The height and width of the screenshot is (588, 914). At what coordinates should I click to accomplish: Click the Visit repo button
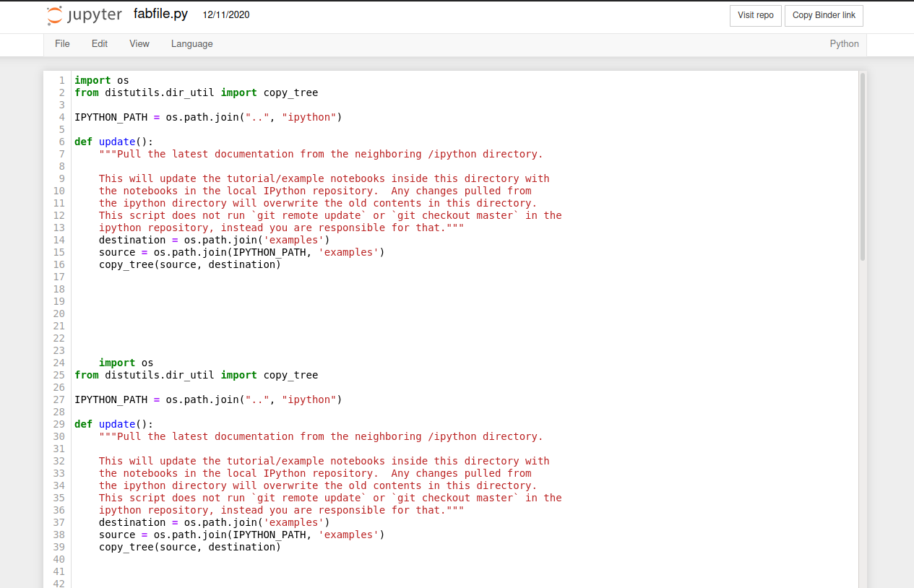(755, 15)
